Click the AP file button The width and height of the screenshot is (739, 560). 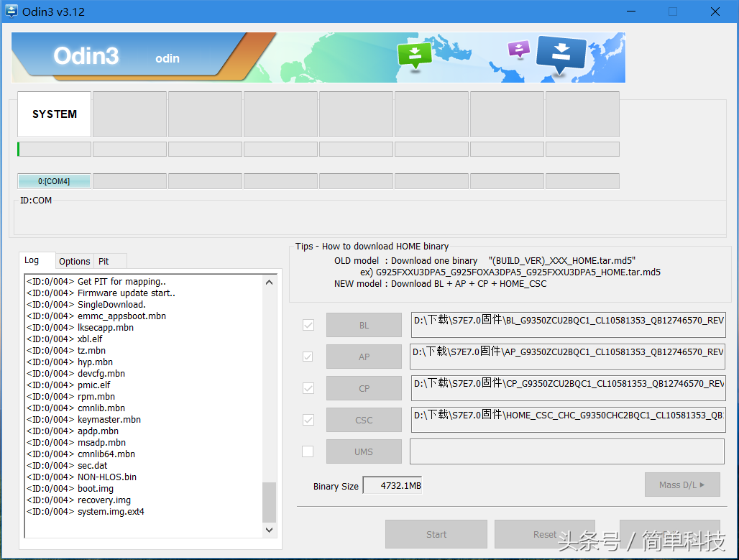tap(364, 357)
